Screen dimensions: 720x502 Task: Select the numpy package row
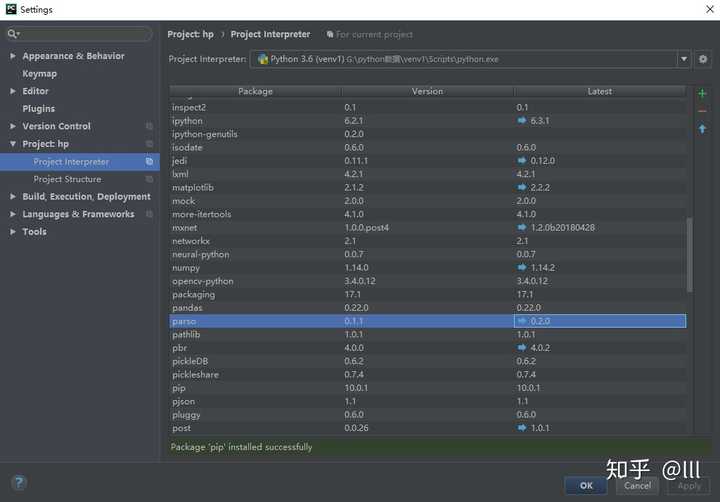click(x=428, y=268)
